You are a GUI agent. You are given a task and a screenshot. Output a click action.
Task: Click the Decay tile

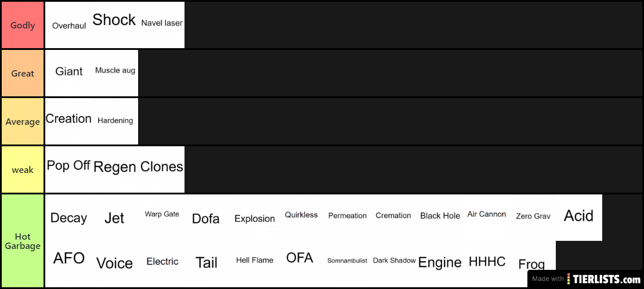[68, 218]
